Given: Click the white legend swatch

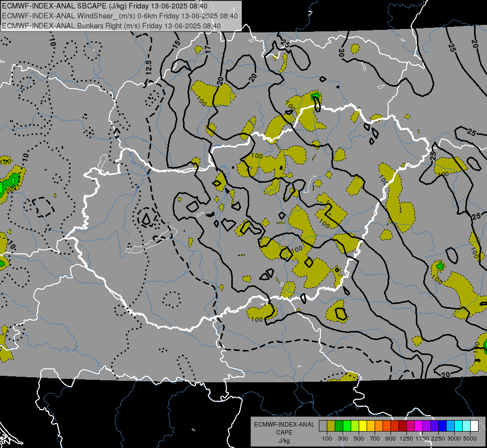Looking at the screenshot, I should point(474,426).
